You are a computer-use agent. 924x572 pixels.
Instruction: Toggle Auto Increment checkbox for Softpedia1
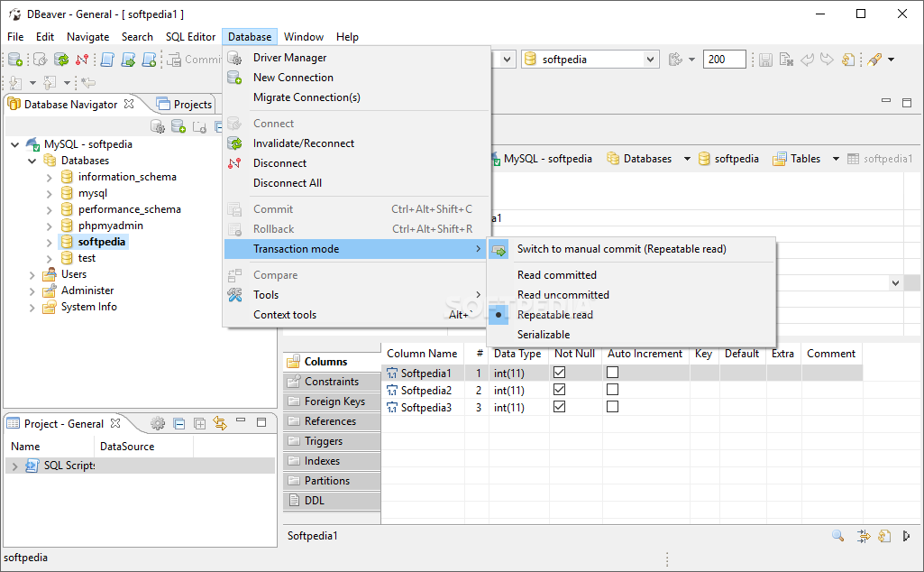pyautogui.click(x=612, y=373)
